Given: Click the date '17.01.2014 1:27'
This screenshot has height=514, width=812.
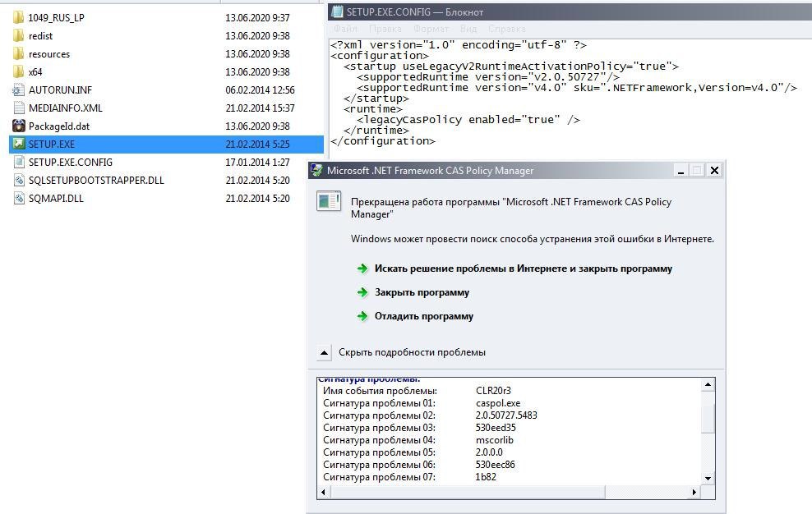Looking at the screenshot, I should click(x=257, y=162).
